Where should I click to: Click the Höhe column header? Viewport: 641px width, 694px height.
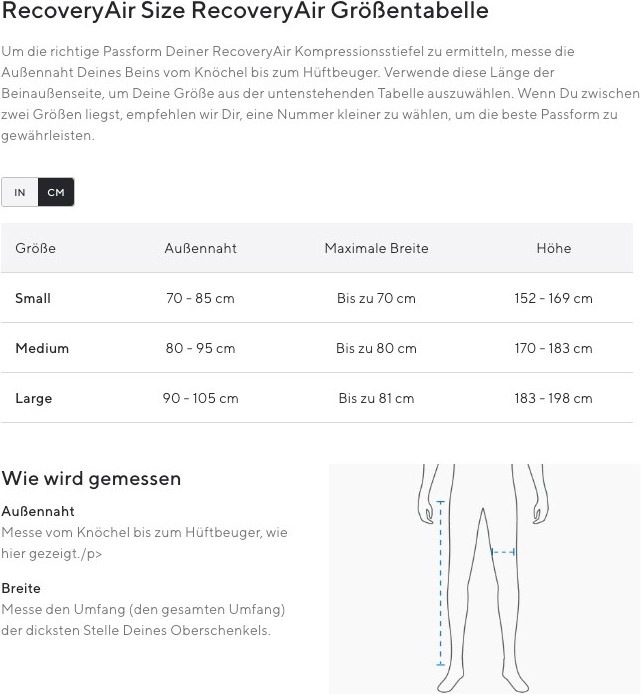553,248
